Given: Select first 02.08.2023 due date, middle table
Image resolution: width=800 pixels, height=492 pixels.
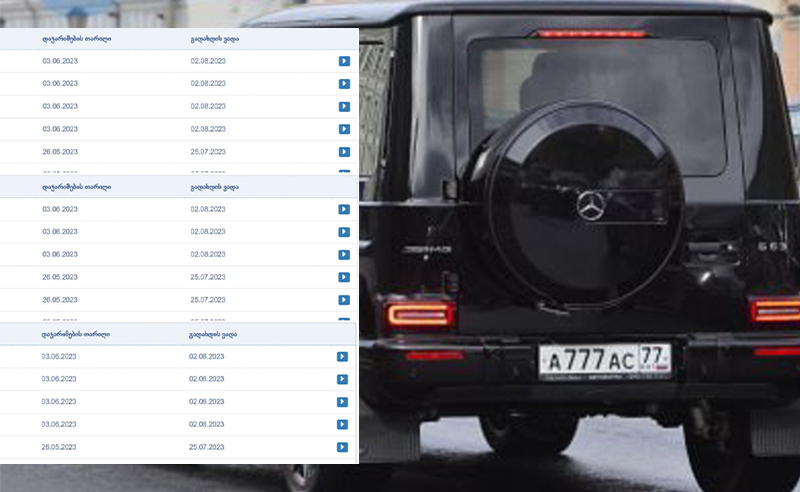Looking at the screenshot, I should click(x=208, y=209).
